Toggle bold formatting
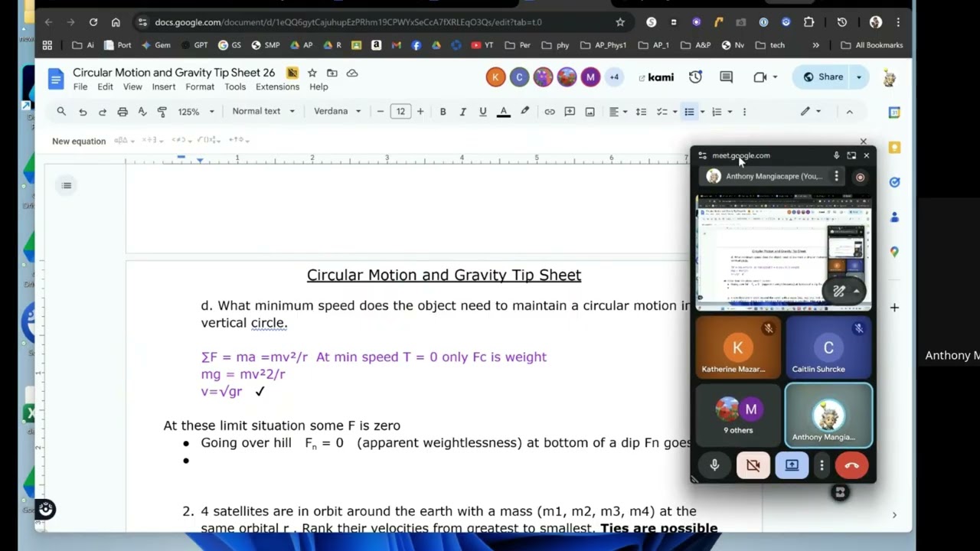Viewport: 980px width, 551px height. pyautogui.click(x=443, y=112)
